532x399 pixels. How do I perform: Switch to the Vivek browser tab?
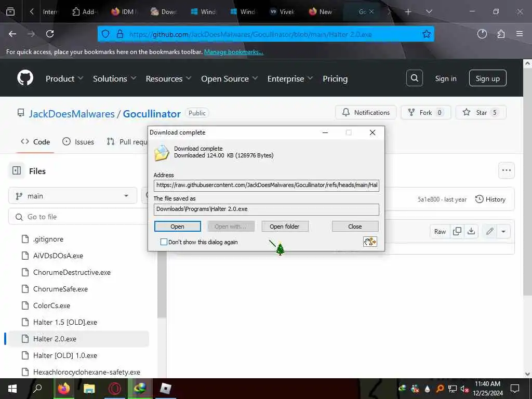click(x=282, y=12)
